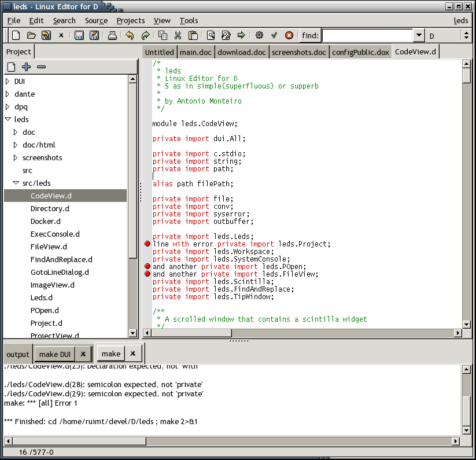
Task: Switch to the Untitled tab
Action: 160,52
